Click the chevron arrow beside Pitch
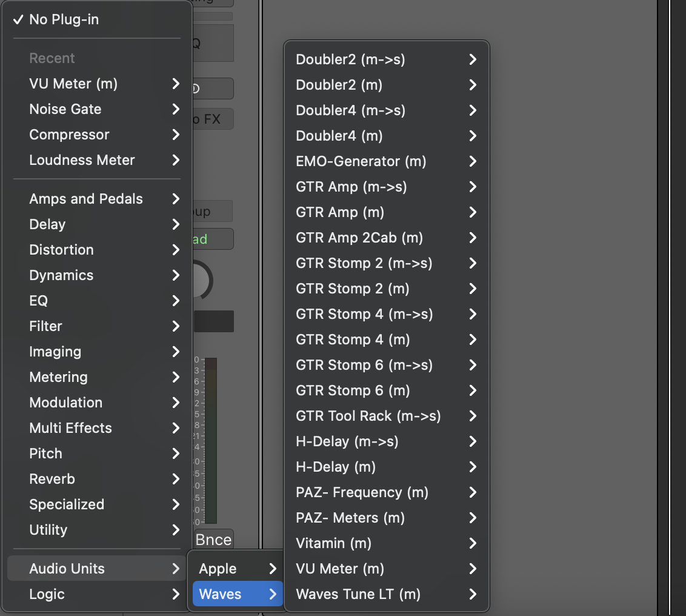The height and width of the screenshot is (616, 686). (176, 454)
